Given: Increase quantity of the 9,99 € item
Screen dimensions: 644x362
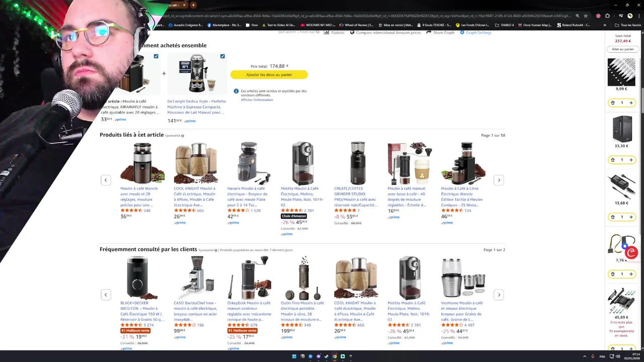Looking at the screenshot, I should pyautogui.click(x=631, y=103).
